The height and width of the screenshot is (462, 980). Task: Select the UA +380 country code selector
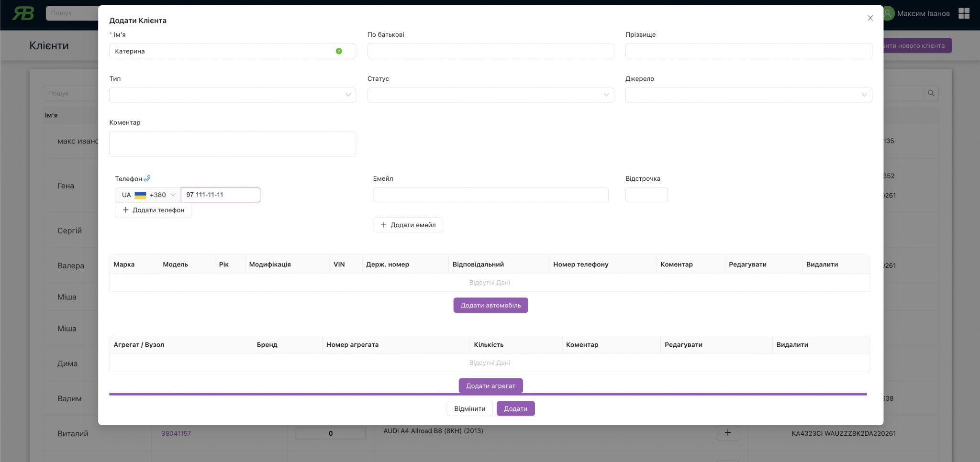pos(148,195)
